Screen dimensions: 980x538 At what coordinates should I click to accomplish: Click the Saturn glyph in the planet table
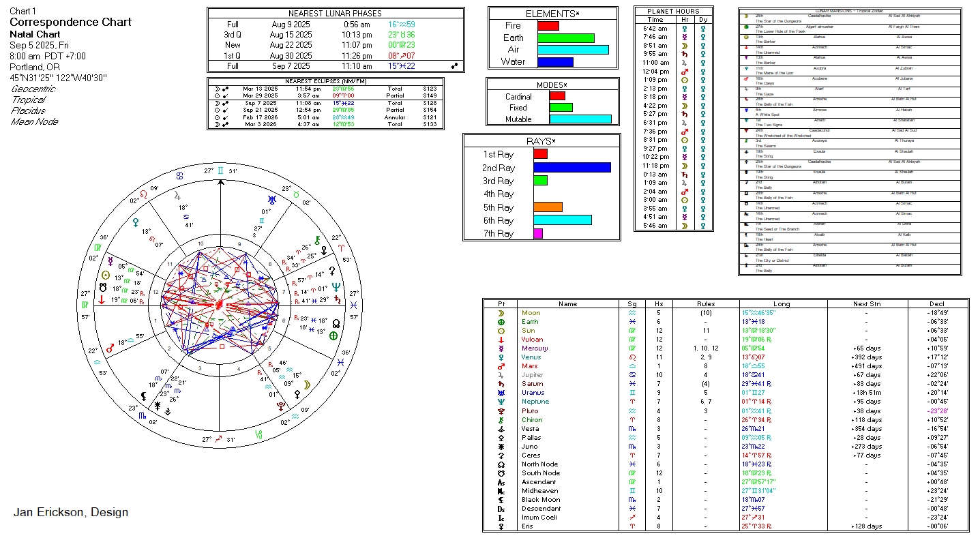[x=501, y=384]
